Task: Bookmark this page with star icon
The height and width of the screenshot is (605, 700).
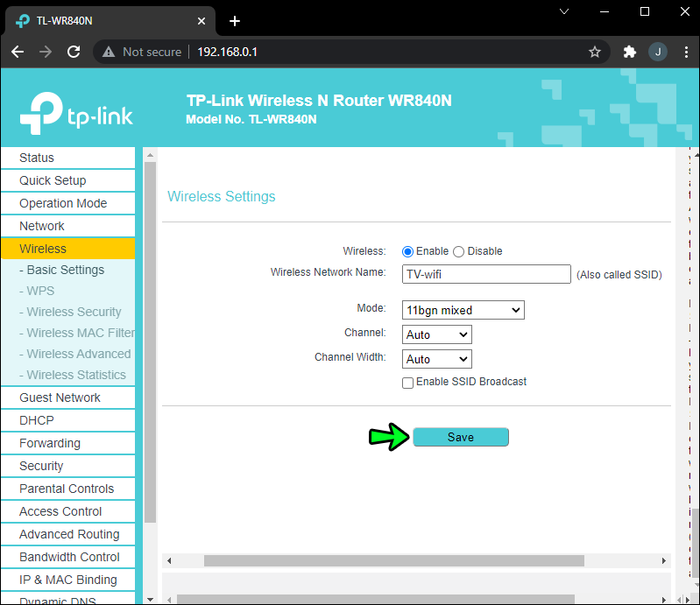Action: [x=595, y=52]
